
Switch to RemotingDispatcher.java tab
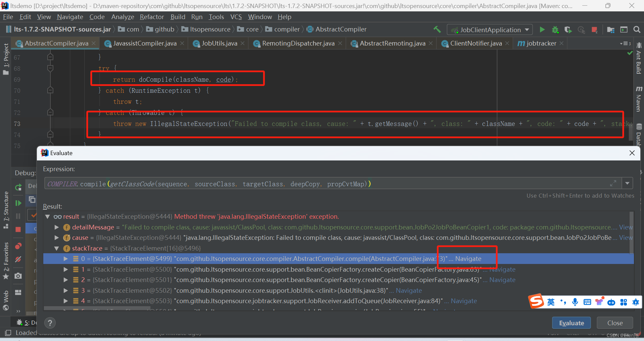(298, 43)
